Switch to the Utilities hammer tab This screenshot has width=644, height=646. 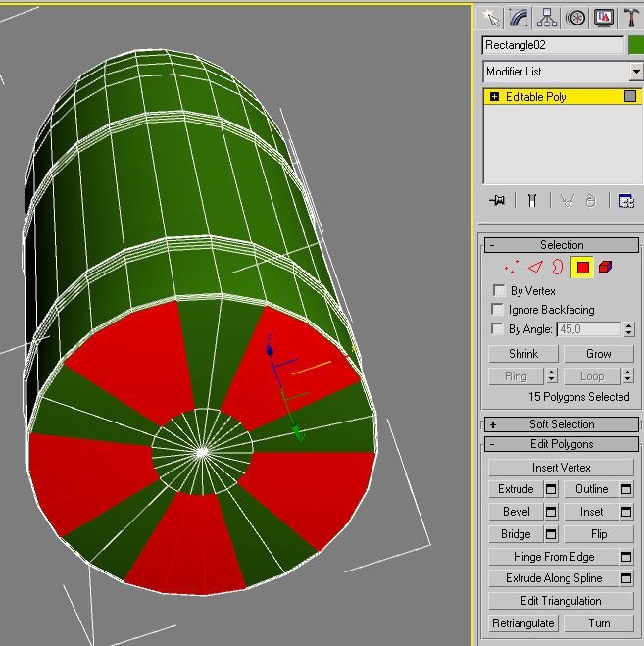click(x=630, y=18)
